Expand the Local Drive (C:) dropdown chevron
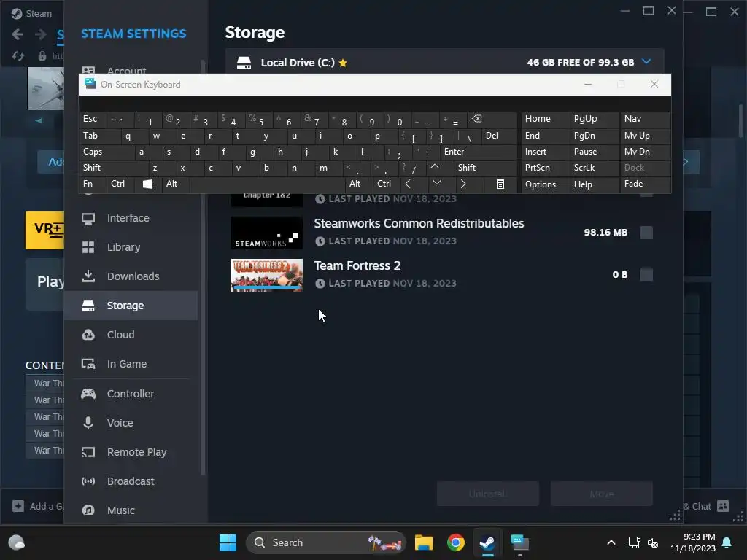 [646, 62]
